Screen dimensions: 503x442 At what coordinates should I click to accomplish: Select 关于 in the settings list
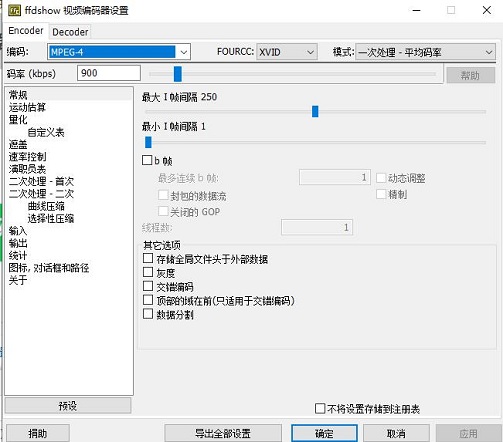coord(18,280)
